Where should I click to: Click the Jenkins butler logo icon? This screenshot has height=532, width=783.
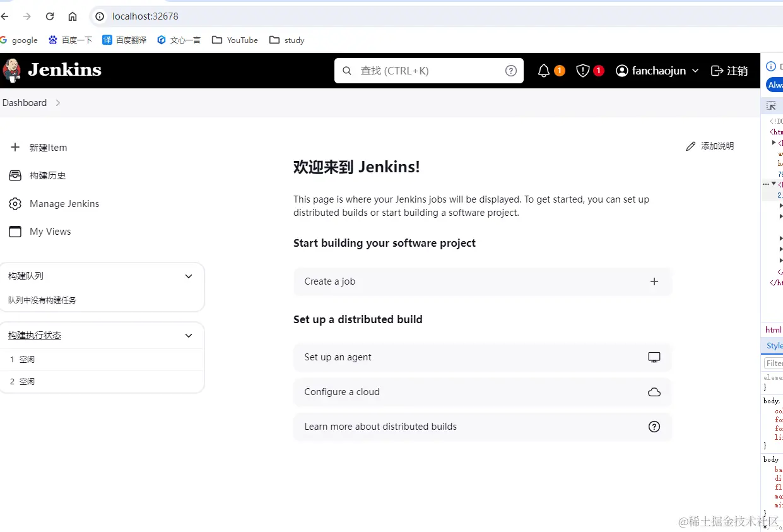pos(11,70)
